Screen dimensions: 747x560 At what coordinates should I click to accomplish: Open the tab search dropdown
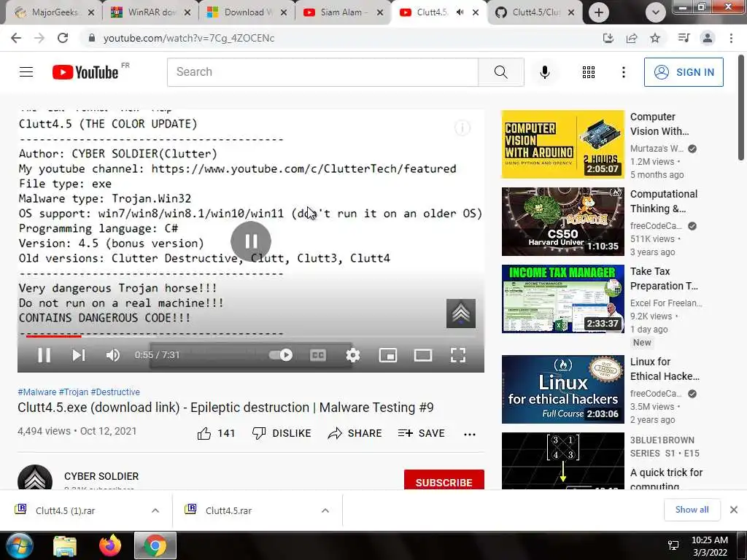pyautogui.click(x=656, y=12)
